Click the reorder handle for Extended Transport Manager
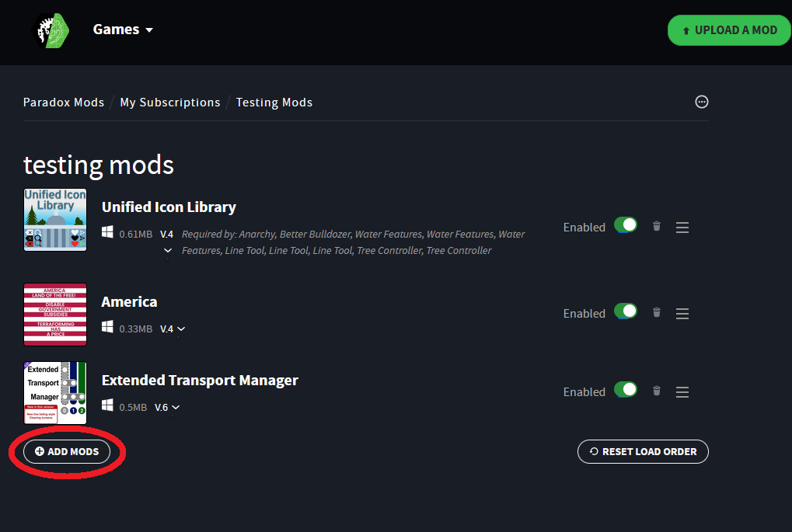This screenshot has height=532, width=792. [x=682, y=392]
